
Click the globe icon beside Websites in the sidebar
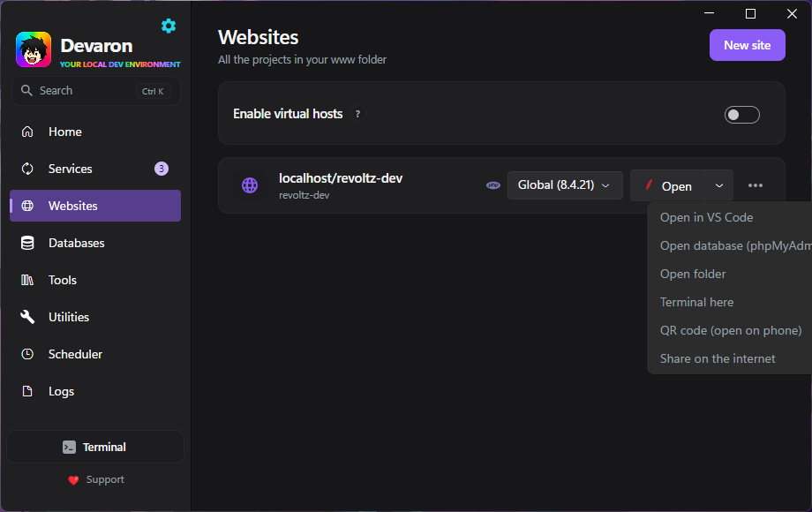pos(27,206)
